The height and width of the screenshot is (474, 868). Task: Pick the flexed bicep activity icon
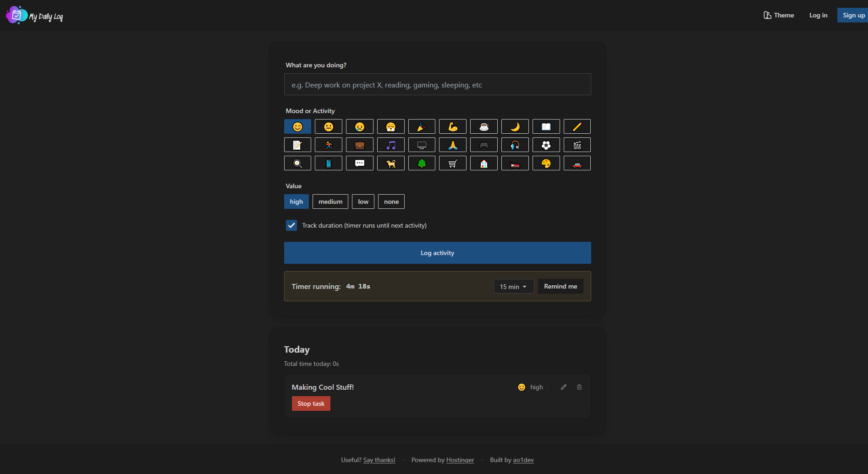coord(452,127)
